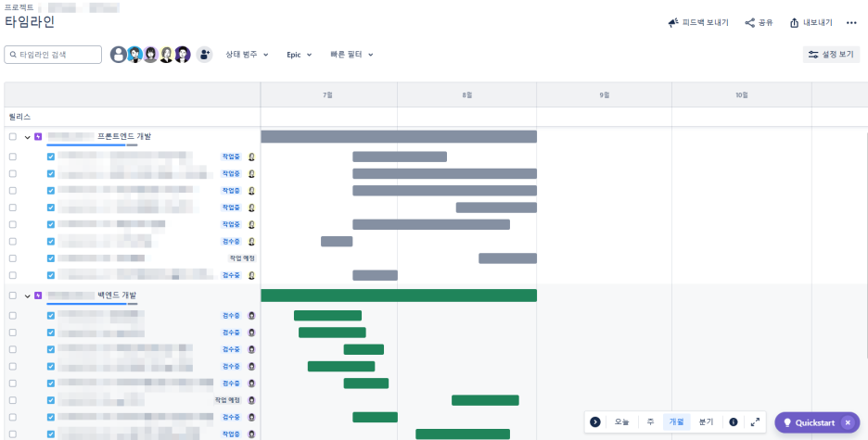Open the 상태 범주 filter dropdown
Viewport: 868px width, 440px height.
[247, 55]
